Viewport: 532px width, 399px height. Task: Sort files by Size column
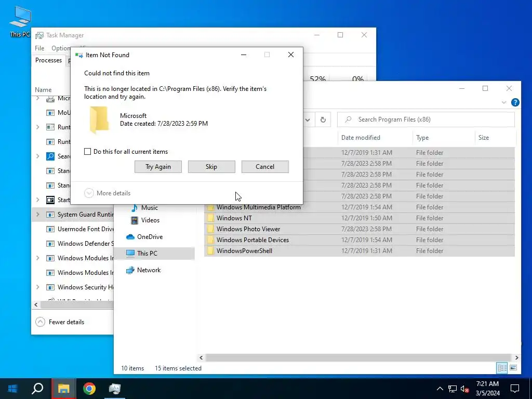point(484,137)
